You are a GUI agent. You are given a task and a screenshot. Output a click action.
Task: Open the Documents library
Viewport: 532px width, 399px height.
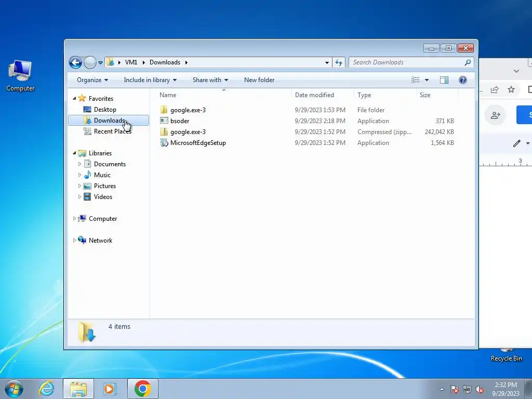click(110, 164)
